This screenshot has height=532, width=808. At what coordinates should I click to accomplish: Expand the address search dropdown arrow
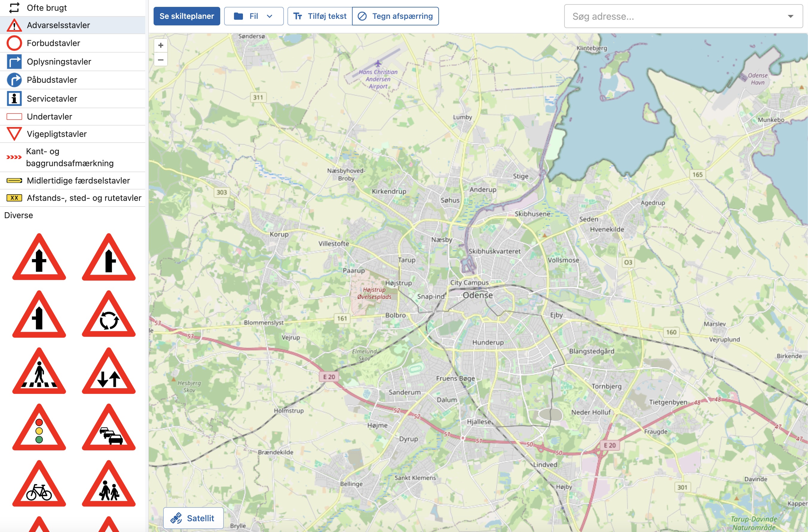(790, 16)
